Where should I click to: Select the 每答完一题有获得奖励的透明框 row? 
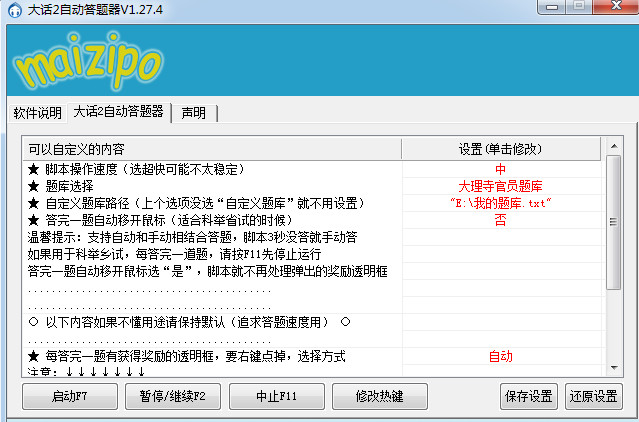tap(187, 356)
